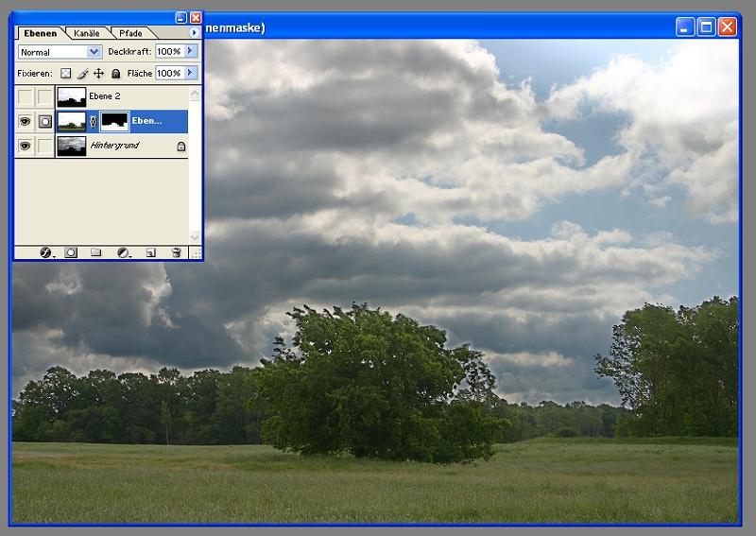The width and height of the screenshot is (756, 536).
Task: Close the layers palette
Action: (x=196, y=18)
